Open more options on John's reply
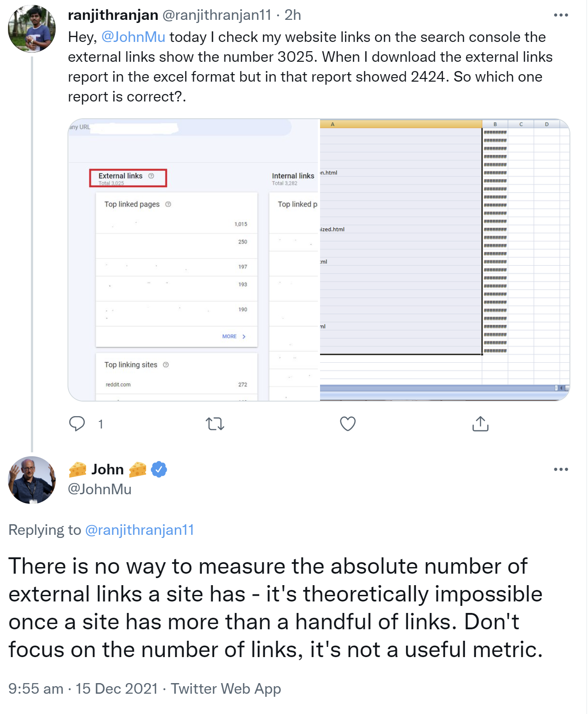 point(561,470)
